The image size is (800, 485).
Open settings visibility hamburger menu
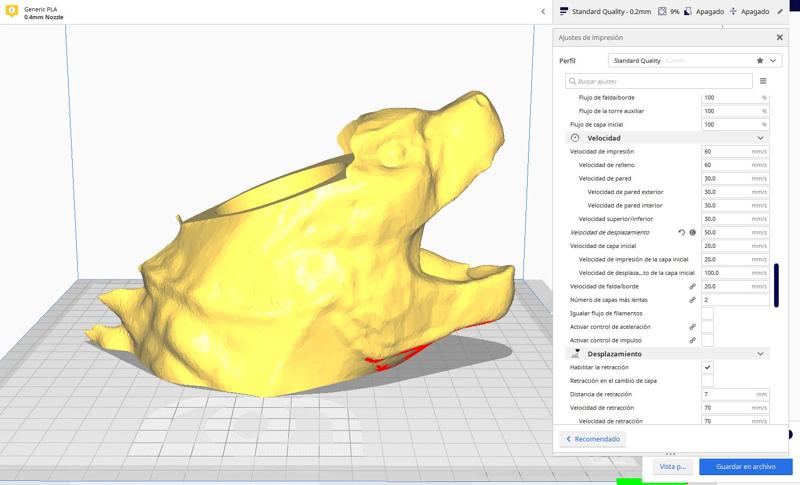763,81
